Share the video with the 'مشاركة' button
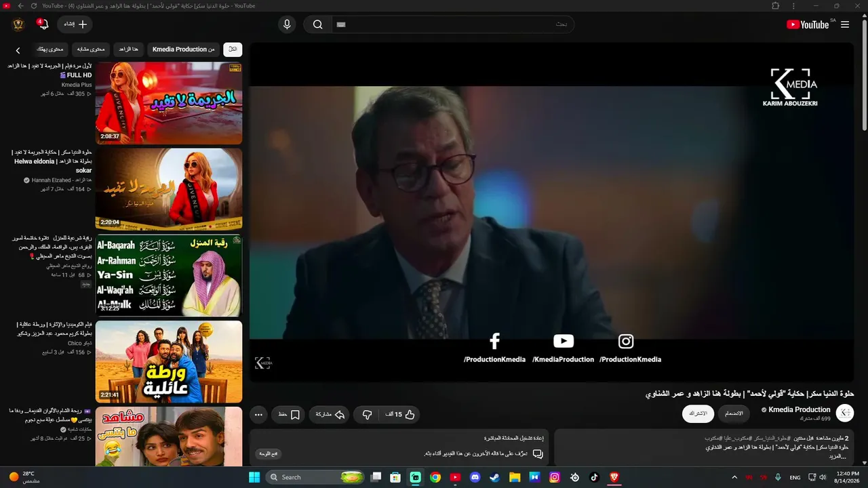 coord(330,414)
